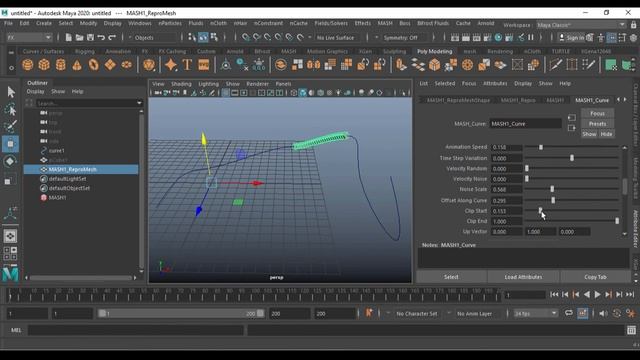640x360 pixels.
Task: Open the MASH menu in menu bar
Action: (385, 23)
